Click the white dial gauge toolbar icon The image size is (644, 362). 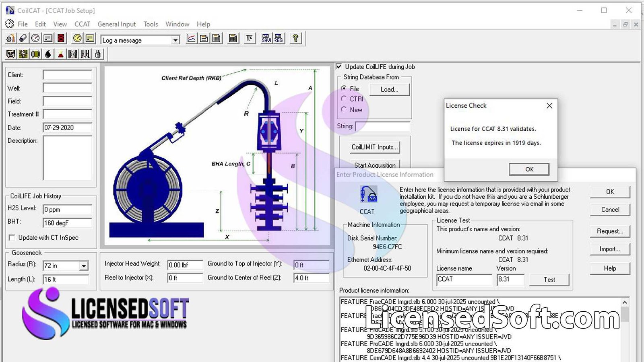(x=35, y=38)
